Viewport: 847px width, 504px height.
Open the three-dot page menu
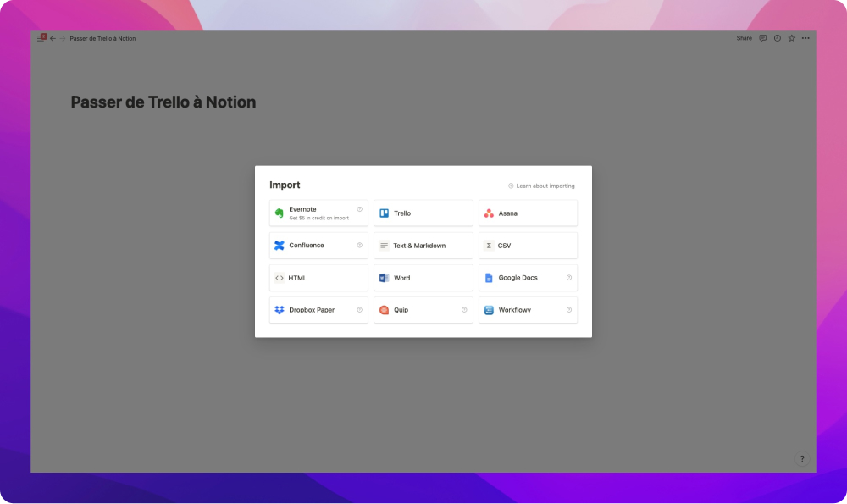pos(805,38)
